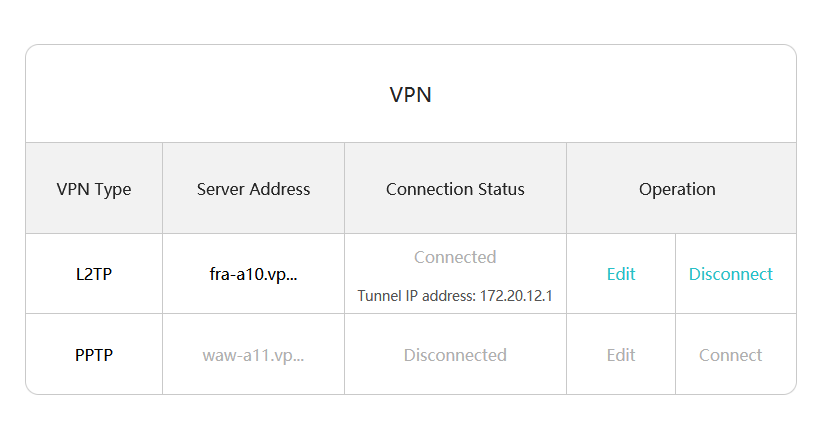
Task: Click the fra-a10 server address
Action: 253,274
